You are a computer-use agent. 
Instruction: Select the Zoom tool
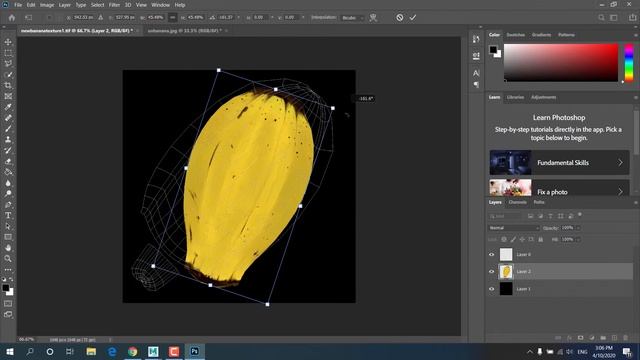pyautogui.click(x=8, y=258)
